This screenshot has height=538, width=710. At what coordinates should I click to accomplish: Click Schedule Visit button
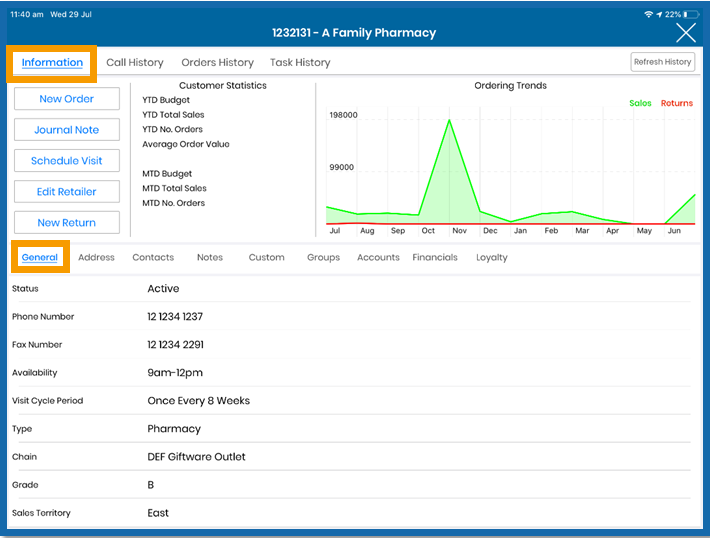[x=67, y=160]
